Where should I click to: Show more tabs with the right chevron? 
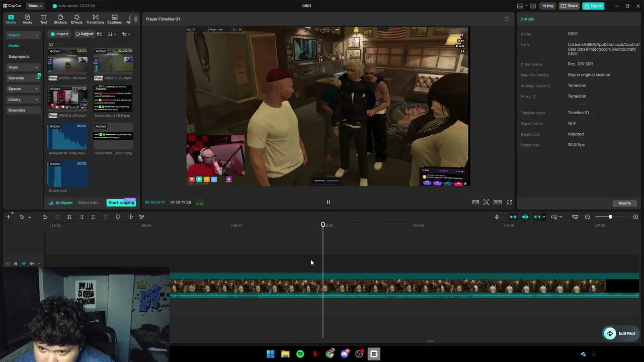pos(135,19)
